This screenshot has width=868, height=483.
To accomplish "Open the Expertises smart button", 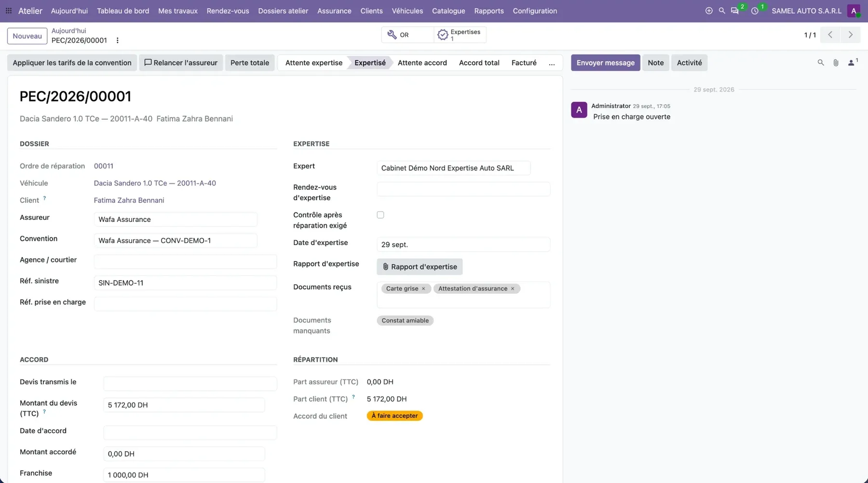I will [460, 35].
